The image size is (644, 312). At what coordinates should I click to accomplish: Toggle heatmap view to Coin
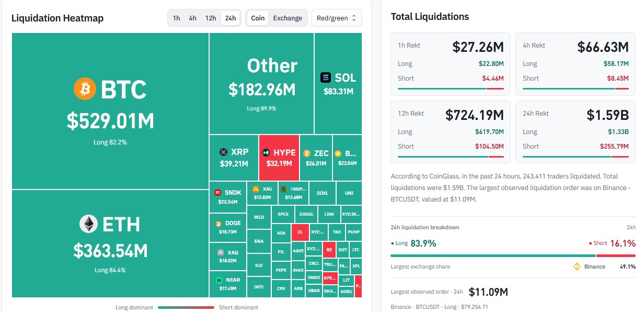[x=258, y=18]
